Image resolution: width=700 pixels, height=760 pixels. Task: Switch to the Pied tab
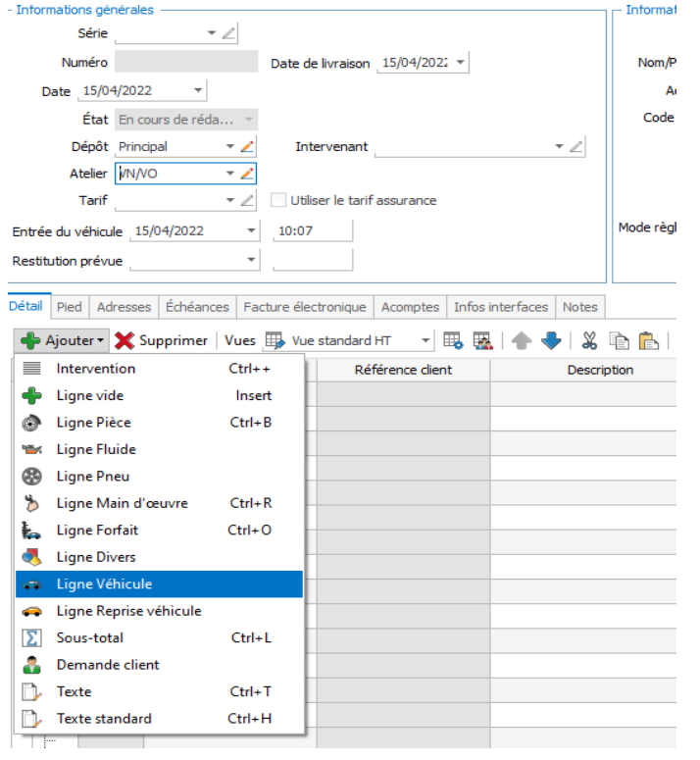click(x=70, y=307)
